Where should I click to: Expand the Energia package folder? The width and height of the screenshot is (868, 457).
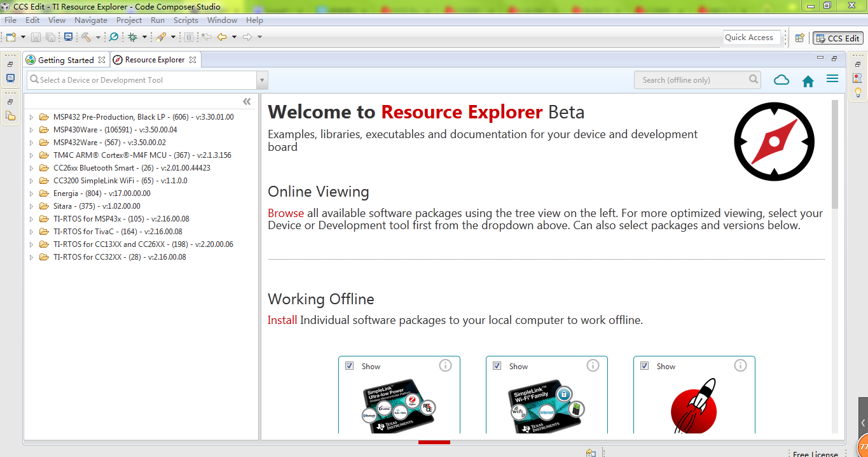click(32, 193)
